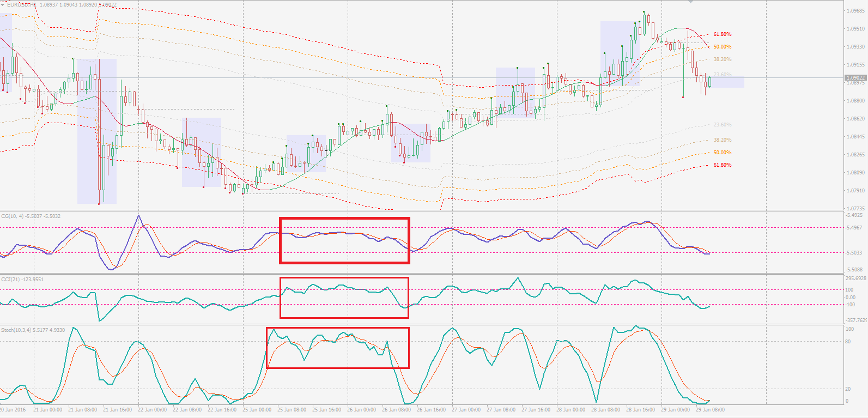This screenshot has width=868, height=418.
Task: Click CG scale value -5.4925
Action: click(854, 215)
